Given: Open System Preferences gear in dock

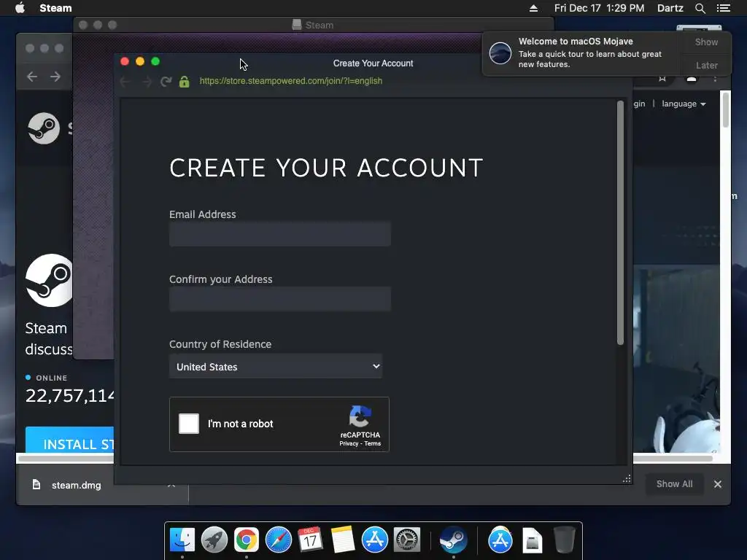Looking at the screenshot, I should point(406,540).
